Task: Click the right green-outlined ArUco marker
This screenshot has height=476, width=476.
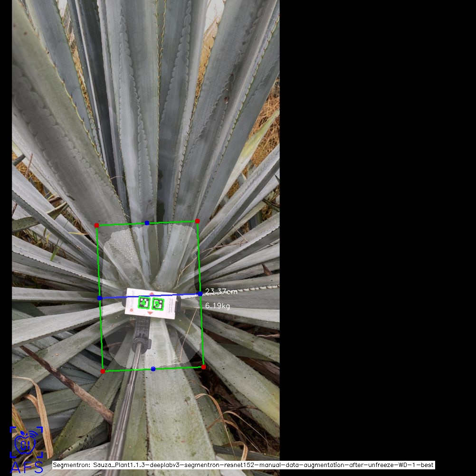Action: pos(158,304)
